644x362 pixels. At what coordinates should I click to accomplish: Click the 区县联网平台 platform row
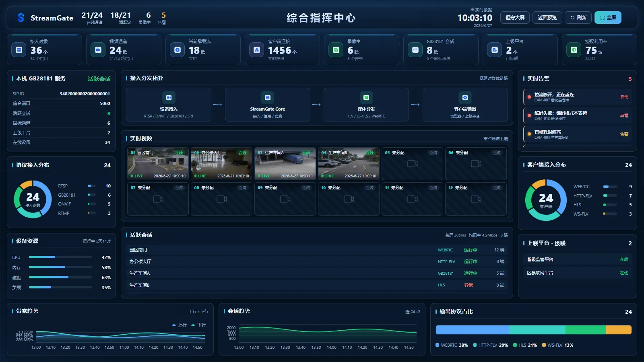pyautogui.click(x=578, y=273)
